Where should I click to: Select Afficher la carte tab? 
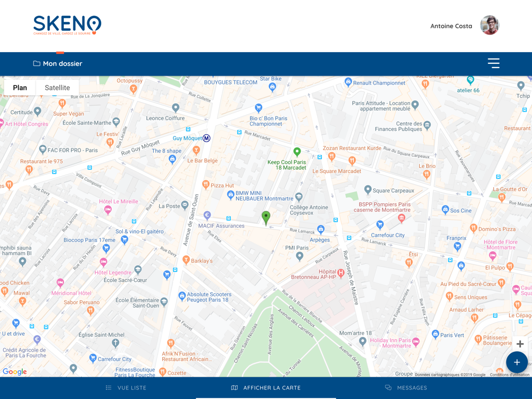point(266,388)
